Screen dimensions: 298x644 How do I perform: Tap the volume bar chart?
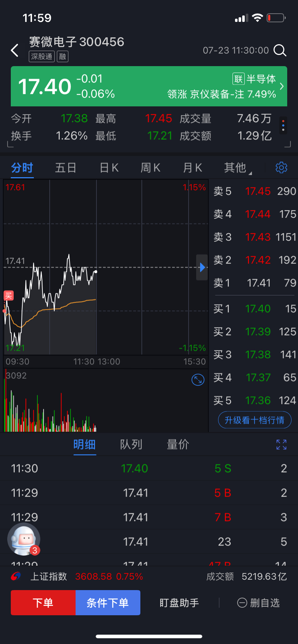click(106, 400)
